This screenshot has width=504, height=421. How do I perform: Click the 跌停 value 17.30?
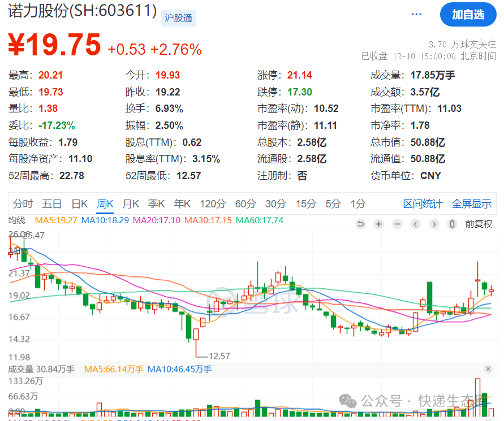tap(299, 92)
